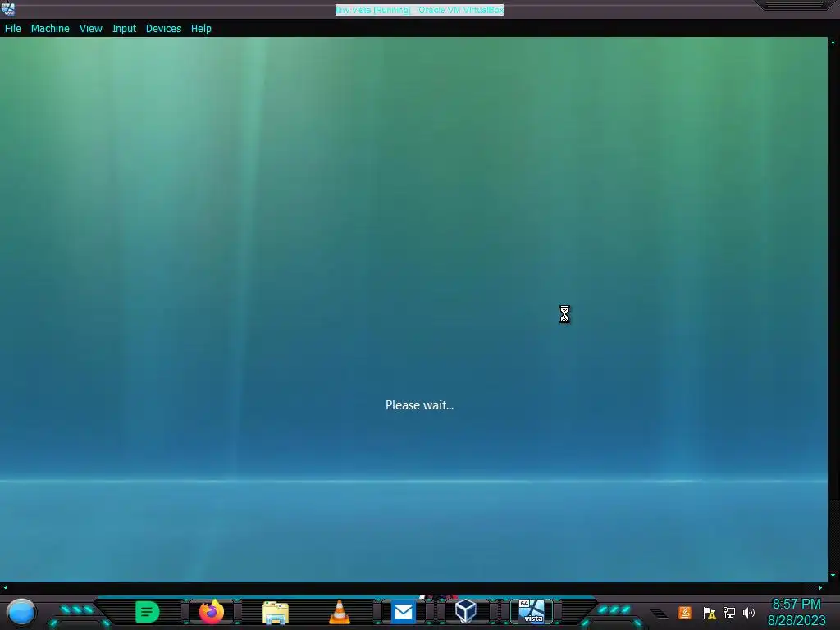The width and height of the screenshot is (840, 630).
Task: Open the Devices menu
Action: [163, 29]
